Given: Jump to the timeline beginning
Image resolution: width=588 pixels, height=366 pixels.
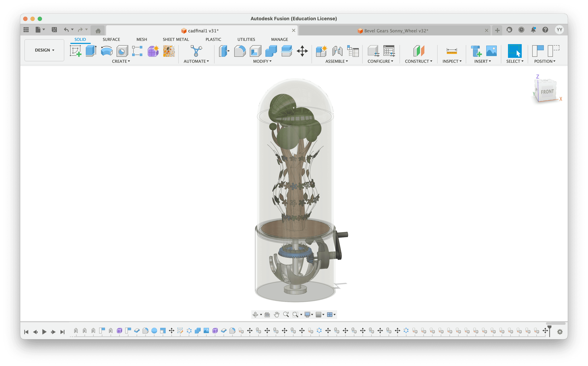Looking at the screenshot, I should coord(26,332).
